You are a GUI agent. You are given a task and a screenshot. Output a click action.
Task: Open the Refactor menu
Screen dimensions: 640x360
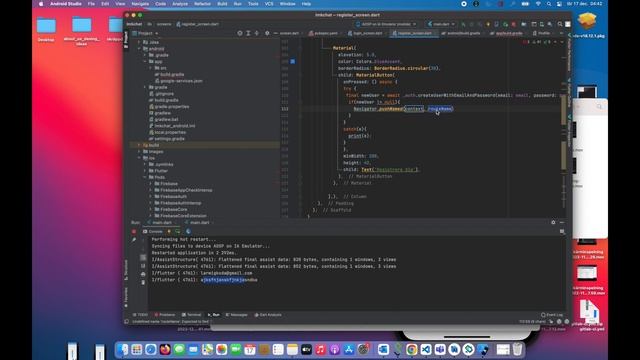click(202, 4)
